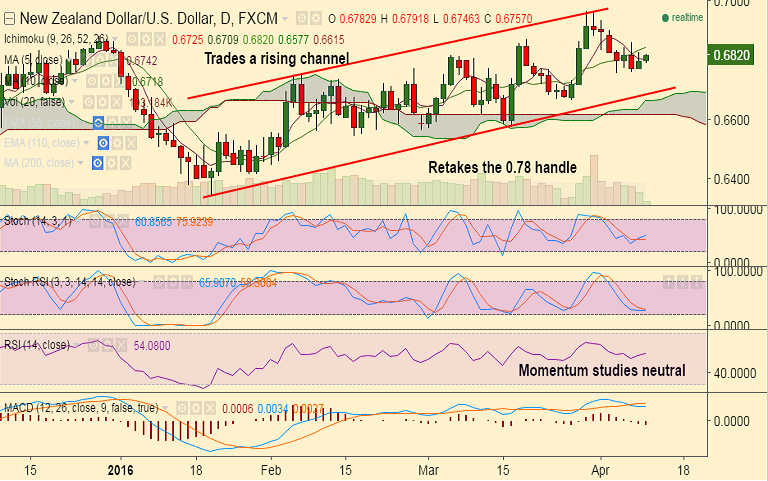Select the 'Retakes the 0.78 handle' annotation
768x481 pixels.
[503, 168]
